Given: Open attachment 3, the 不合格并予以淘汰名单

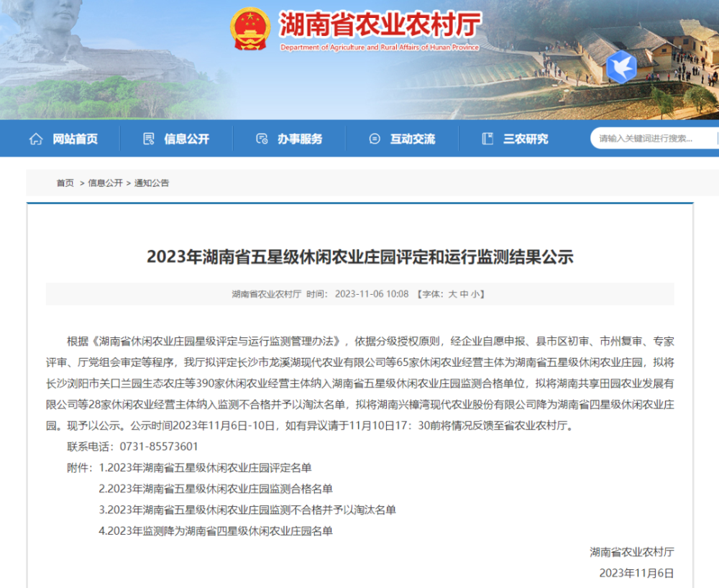Looking at the screenshot, I should pyautogui.click(x=247, y=510).
